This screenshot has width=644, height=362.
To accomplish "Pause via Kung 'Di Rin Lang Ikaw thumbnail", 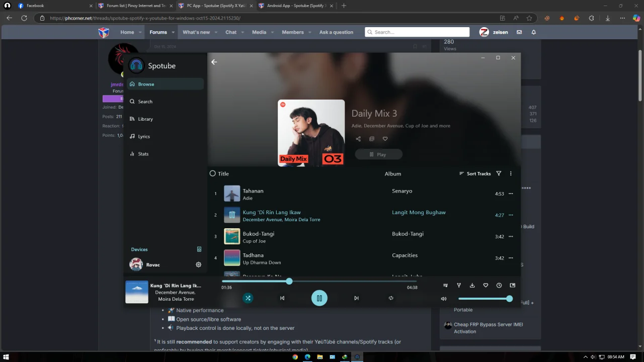I will point(232,215).
